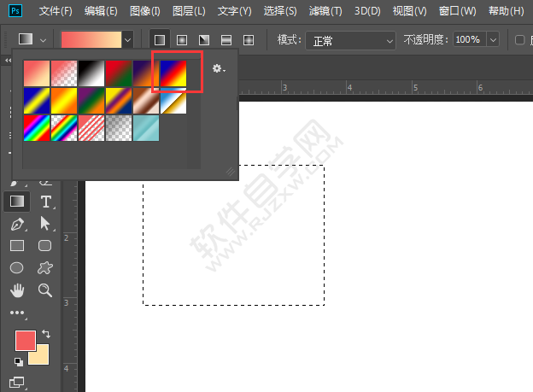Switch to diamond gradient style
The height and width of the screenshot is (392, 533).
pyautogui.click(x=248, y=40)
